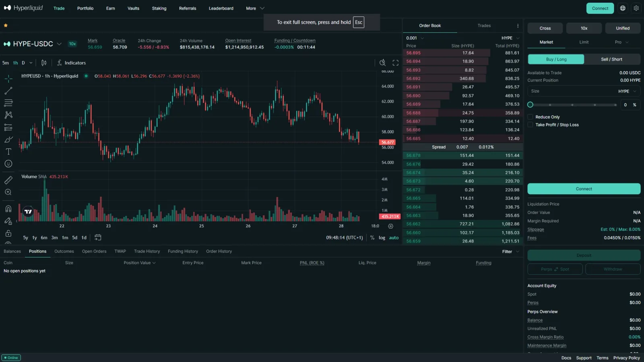Select the brush drawing tool
Screen dimensions: 644x362
coord(8,140)
